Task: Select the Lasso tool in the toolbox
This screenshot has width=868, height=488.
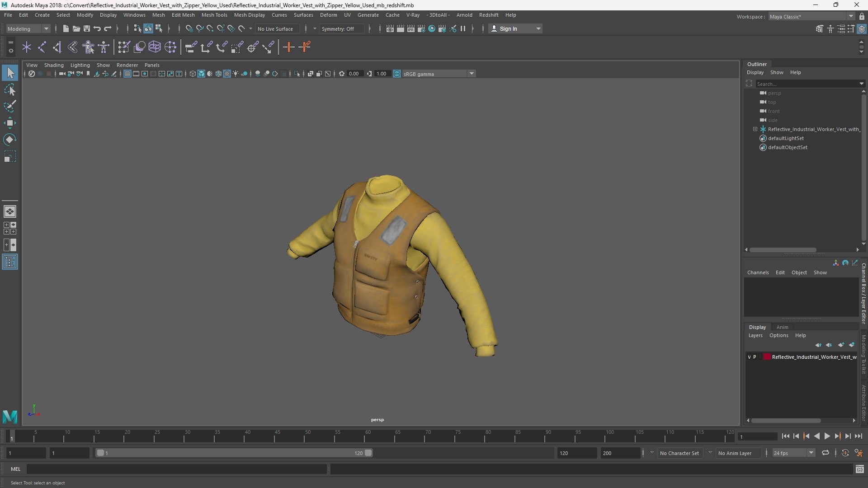Action: (x=10, y=90)
